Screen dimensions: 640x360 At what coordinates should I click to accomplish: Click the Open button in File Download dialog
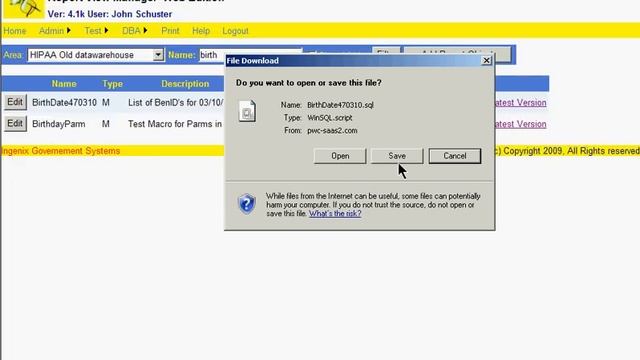(x=340, y=156)
